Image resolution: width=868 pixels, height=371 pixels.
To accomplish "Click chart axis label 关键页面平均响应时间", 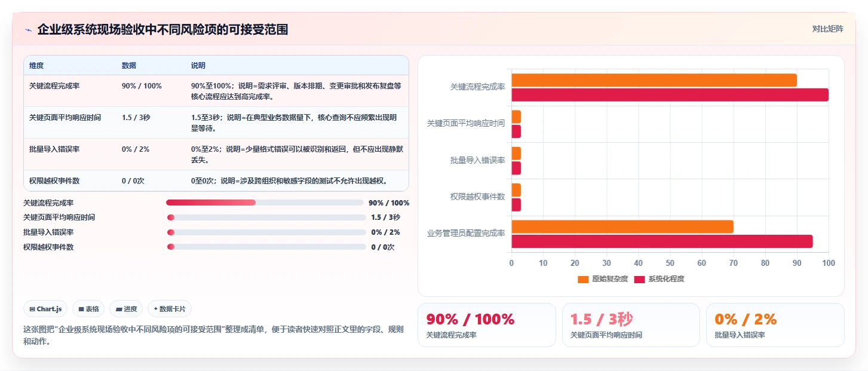I will click(466, 124).
